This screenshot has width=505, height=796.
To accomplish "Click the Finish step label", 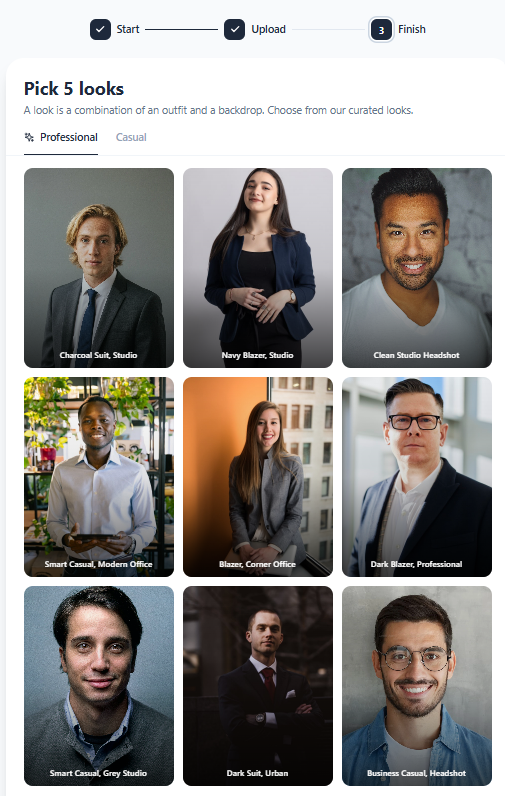I will pyautogui.click(x=412, y=29).
